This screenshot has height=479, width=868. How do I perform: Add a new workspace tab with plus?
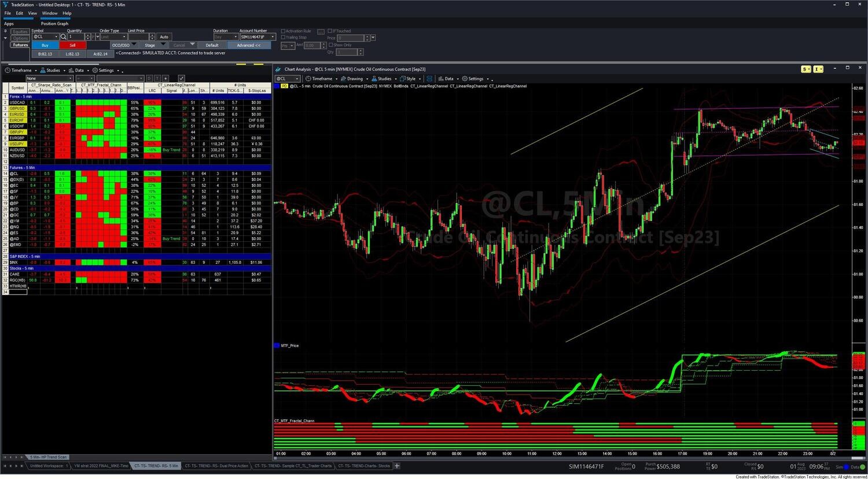pos(397,466)
